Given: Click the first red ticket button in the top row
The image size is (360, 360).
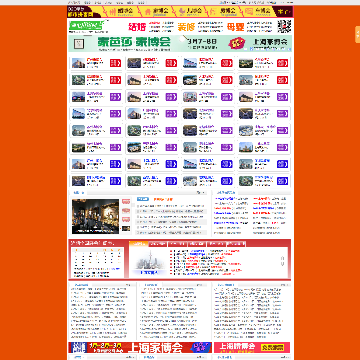Looking at the screenshot, I should 115,63.
